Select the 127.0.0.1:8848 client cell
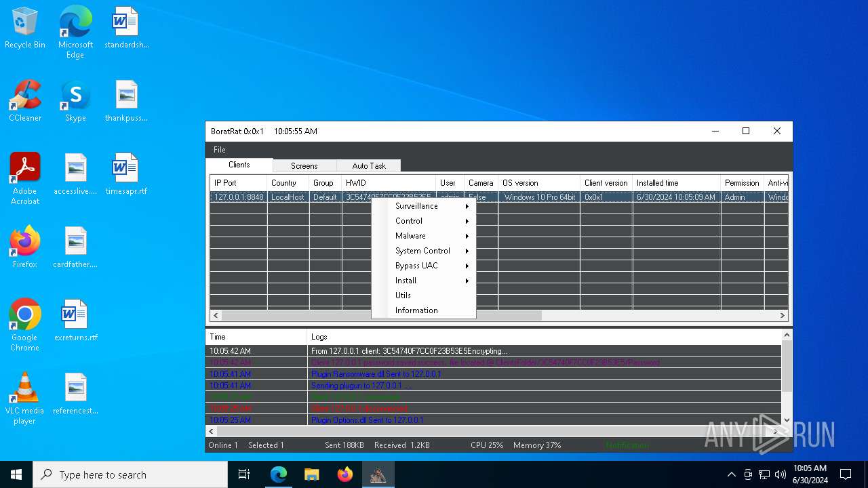Image resolution: width=868 pixels, height=488 pixels. [x=239, y=197]
